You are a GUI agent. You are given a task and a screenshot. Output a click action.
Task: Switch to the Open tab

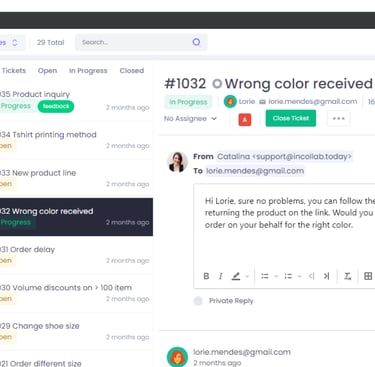47,71
